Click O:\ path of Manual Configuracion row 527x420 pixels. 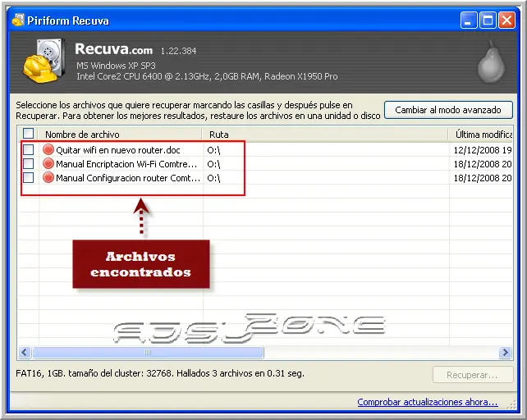coord(213,178)
